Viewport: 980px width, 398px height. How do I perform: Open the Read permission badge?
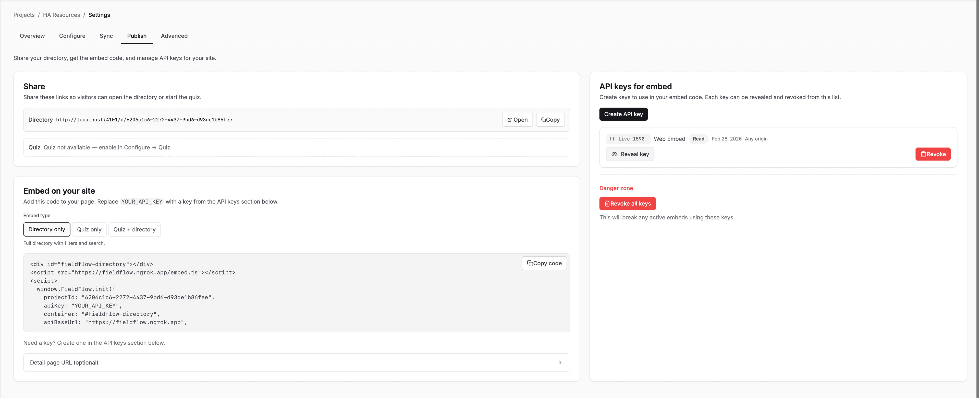[x=698, y=139]
